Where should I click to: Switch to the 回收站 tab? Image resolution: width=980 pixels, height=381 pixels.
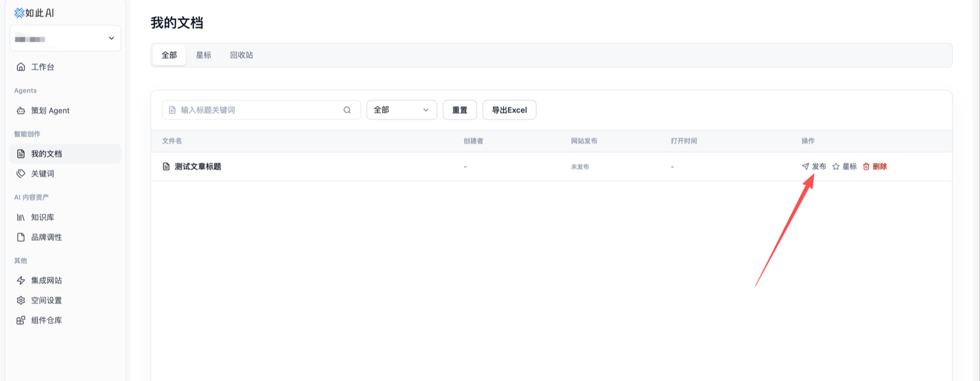pyautogui.click(x=241, y=55)
